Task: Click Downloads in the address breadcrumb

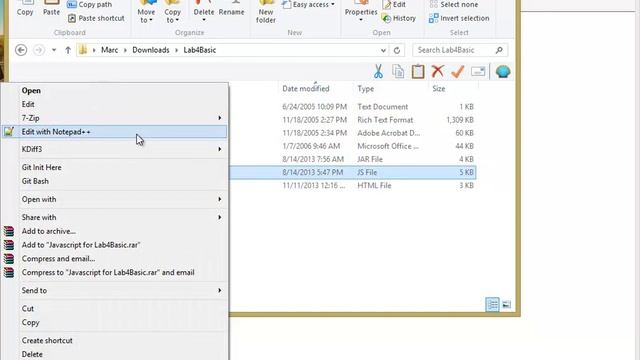Action: pyautogui.click(x=151, y=50)
